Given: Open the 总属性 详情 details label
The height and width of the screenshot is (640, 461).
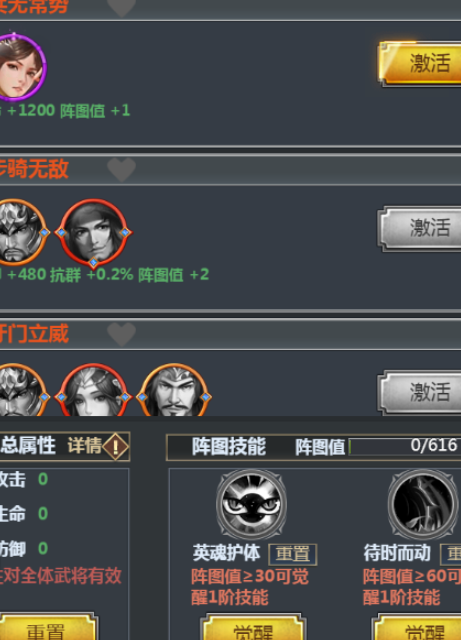Looking at the screenshot, I should pos(85,445).
